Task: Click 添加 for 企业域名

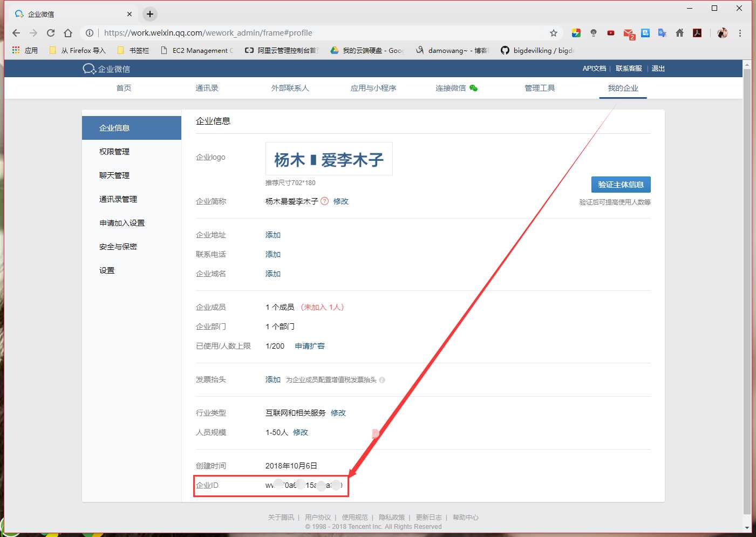Action: (x=273, y=274)
